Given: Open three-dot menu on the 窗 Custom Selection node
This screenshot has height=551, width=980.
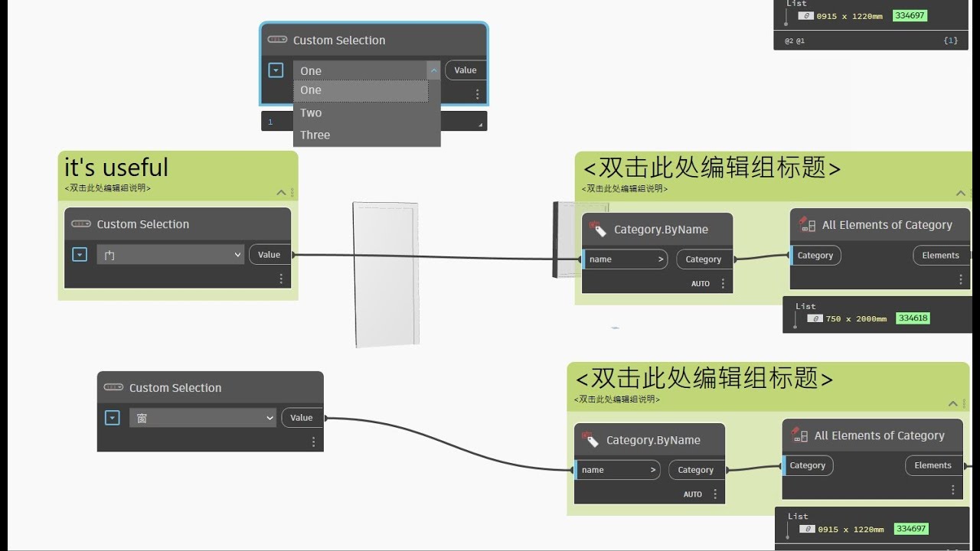Looking at the screenshot, I should 313,442.
